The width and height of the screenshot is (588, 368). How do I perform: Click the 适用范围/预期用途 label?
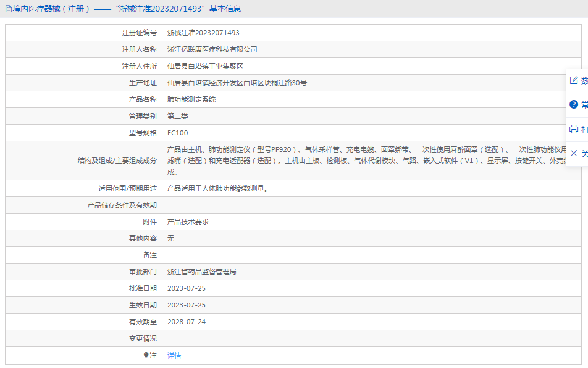pyautogui.click(x=127, y=188)
